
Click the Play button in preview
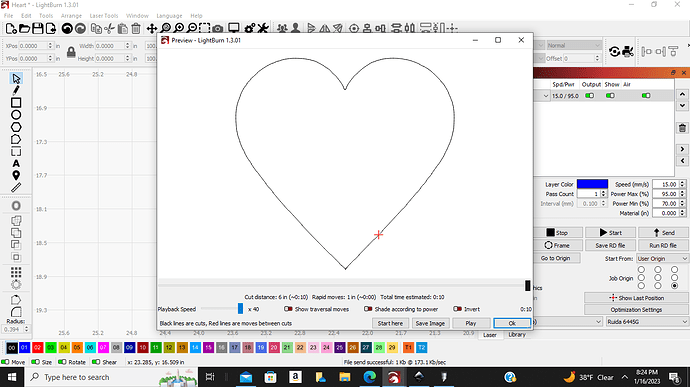470,323
